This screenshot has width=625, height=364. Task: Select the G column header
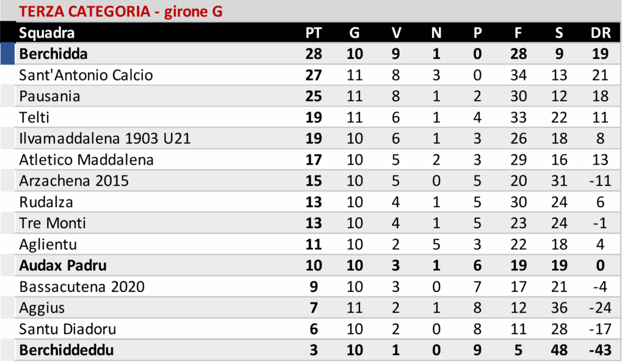point(355,33)
